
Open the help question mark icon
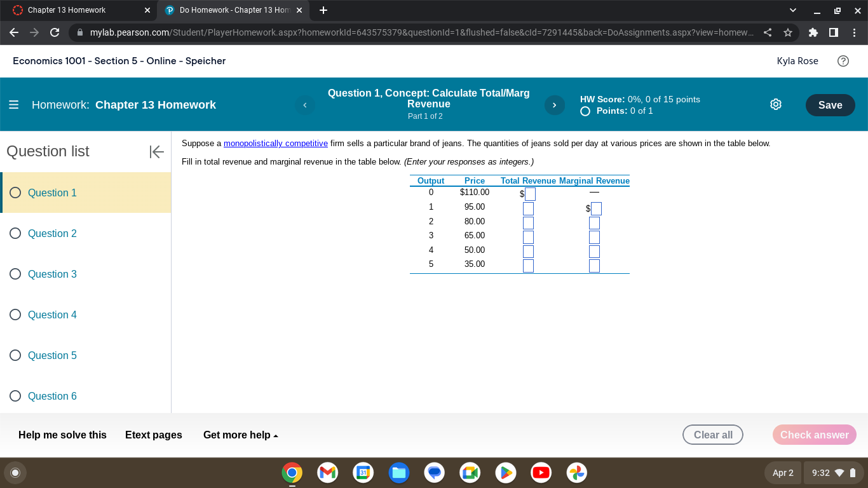coord(843,61)
